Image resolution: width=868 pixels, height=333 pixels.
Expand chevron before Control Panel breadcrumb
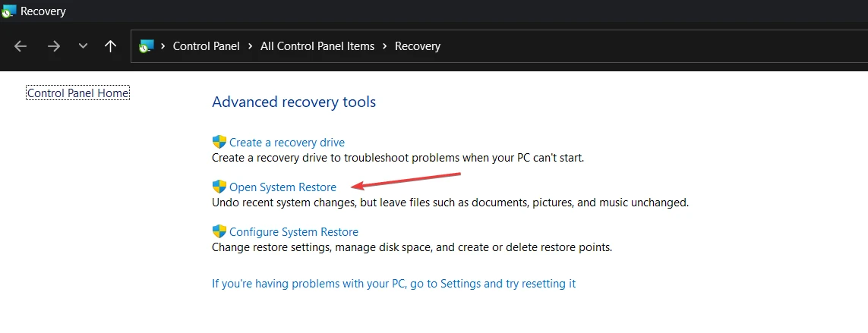(x=163, y=46)
